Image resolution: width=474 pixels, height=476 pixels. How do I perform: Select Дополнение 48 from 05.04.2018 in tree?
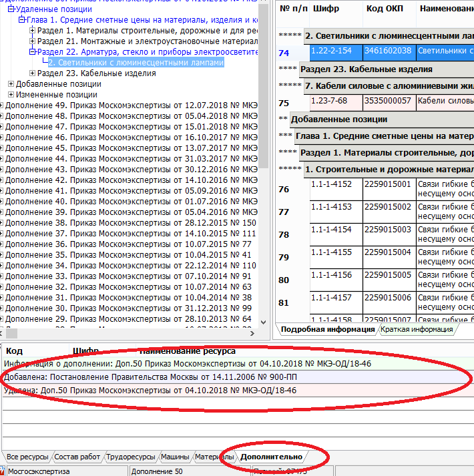(x=131, y=116)
